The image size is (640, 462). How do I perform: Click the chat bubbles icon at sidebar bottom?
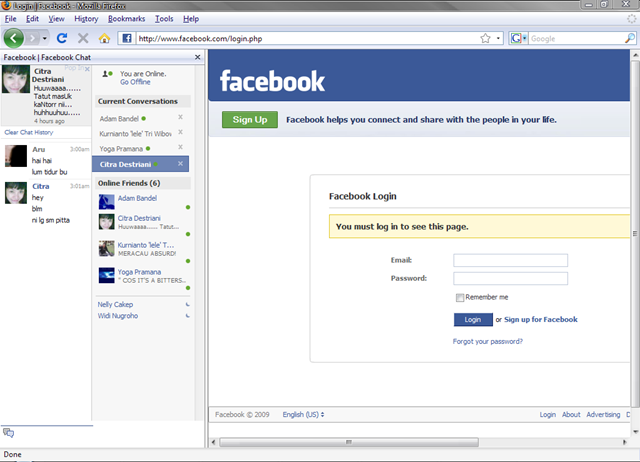[x=9, y=433]
